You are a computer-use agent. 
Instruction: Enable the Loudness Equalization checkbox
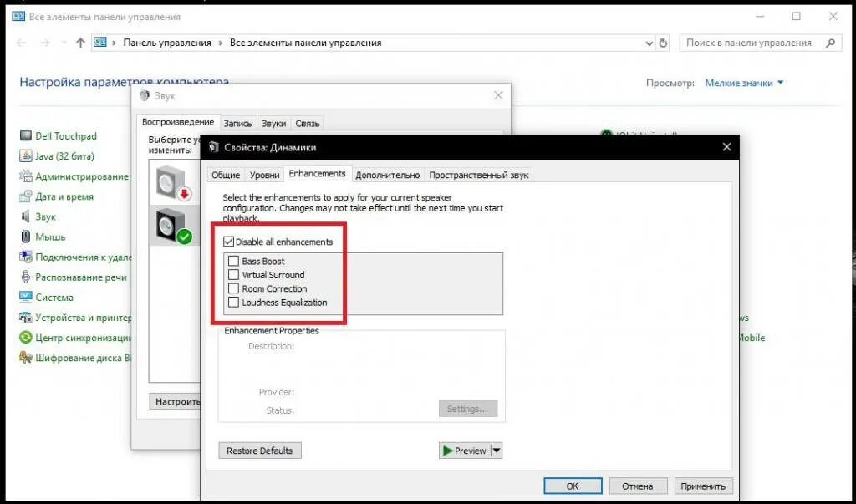click(234, 302)
